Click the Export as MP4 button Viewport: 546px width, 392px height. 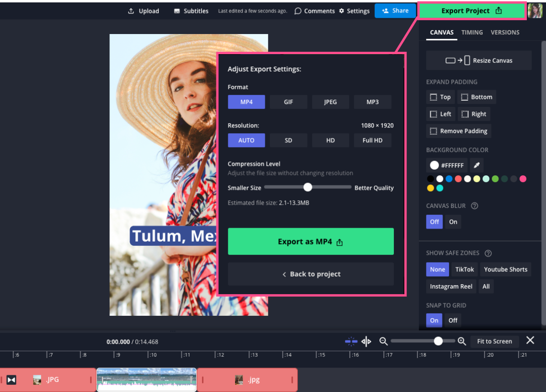(x=310, y=242)
